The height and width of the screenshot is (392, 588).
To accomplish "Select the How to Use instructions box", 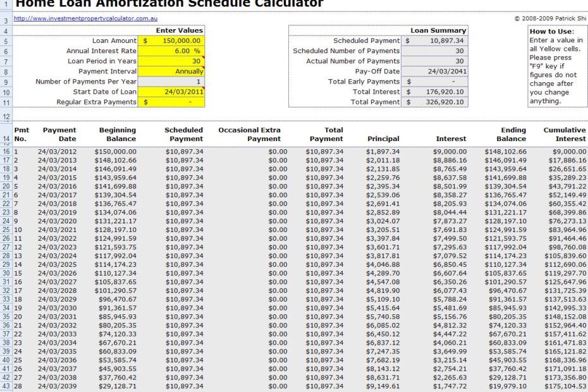I will (557, 66).
